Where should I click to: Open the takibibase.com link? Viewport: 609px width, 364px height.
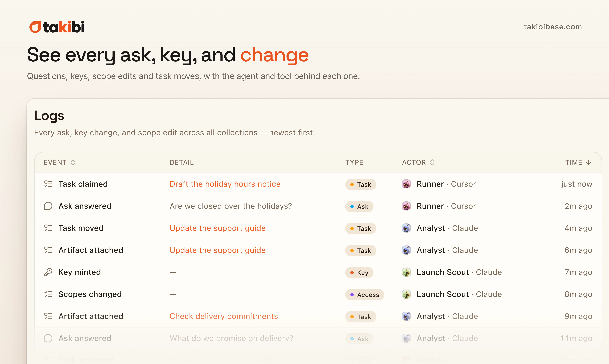pos(553,27)
